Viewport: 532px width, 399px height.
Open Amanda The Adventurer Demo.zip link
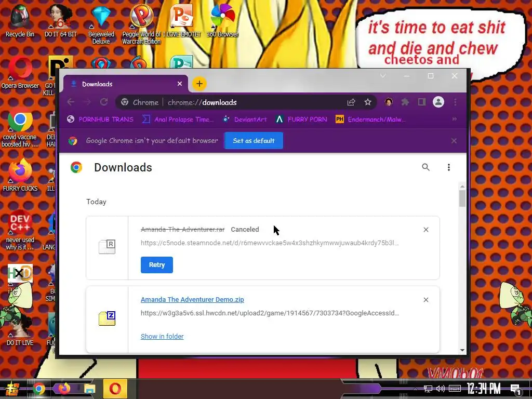(192, 300)
